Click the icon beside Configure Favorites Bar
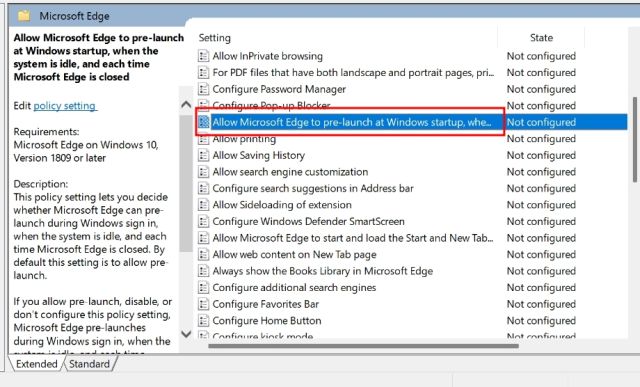 [x=203, y=304]
